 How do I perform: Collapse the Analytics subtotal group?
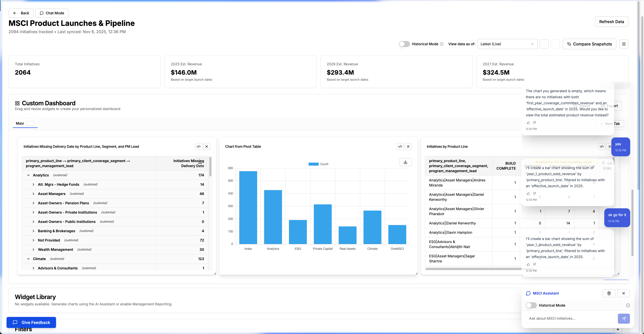(x=28, y=175)
